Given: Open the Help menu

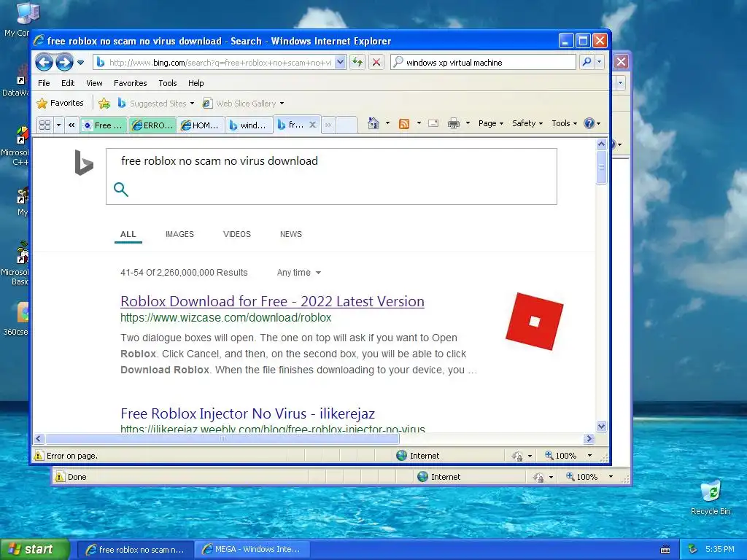Looking at the screenshot, I should coord(196,83).
